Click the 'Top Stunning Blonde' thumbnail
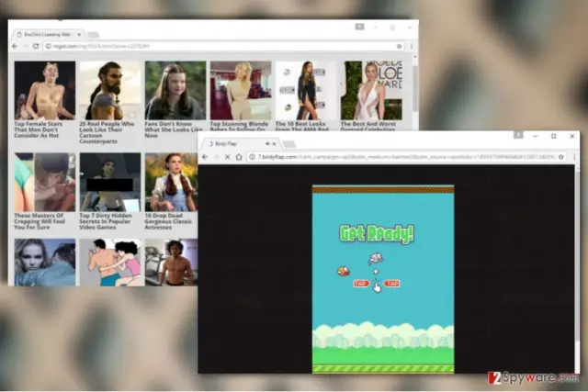Viewport: 588px width, 392px height. [x=241, y=90]
